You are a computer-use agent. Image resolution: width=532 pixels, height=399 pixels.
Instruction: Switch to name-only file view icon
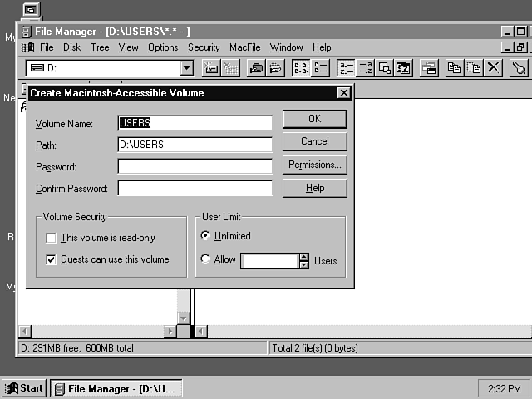(301, 68)
